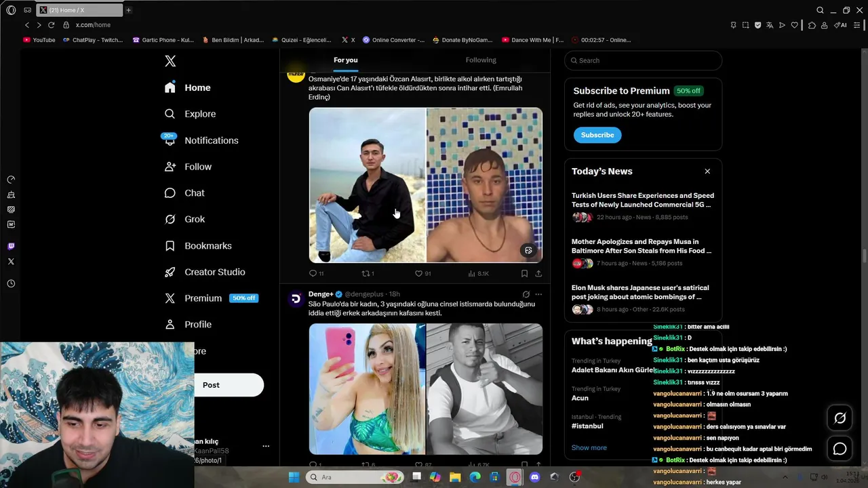The height and width of the screenshot is (488, 868).
Task: Open the Mother Apologizes Baltimore news story
Action: 643,252
